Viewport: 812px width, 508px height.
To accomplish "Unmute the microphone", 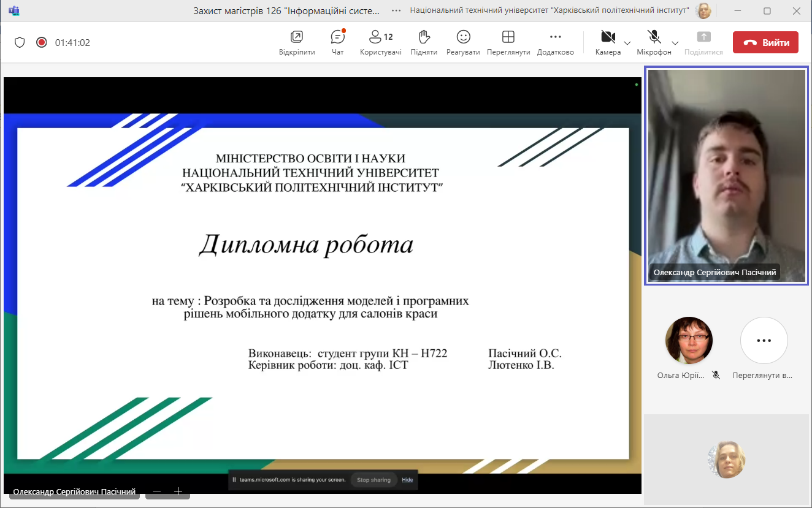I will (653, 42).
